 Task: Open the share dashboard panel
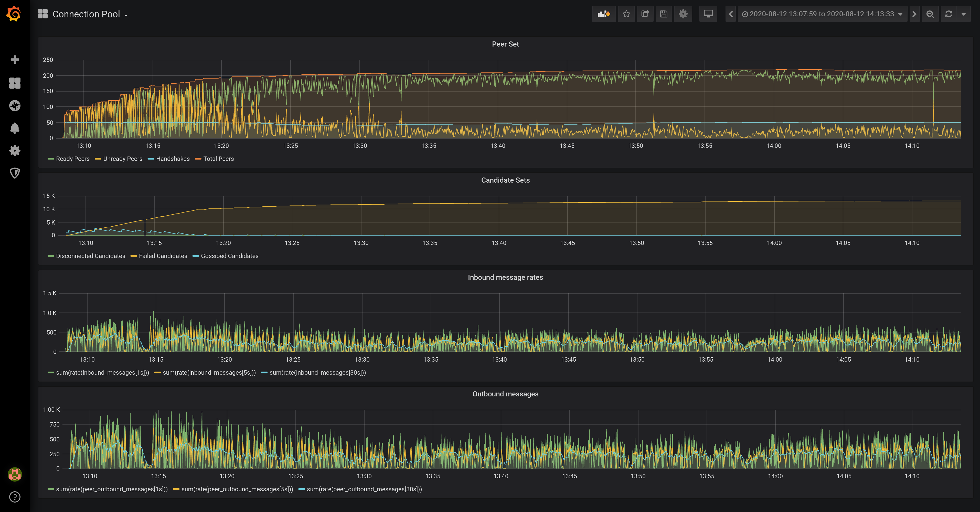[x=645, y=14]
